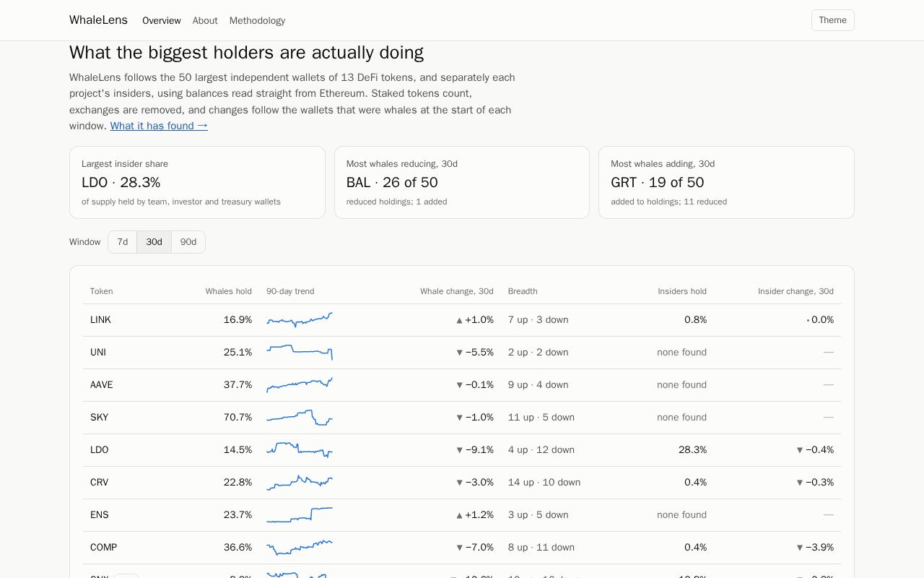Screen dimensions: 924x578
Task: Click the LDO token row name
Action: pyautogui.click(x=99, y=449)
